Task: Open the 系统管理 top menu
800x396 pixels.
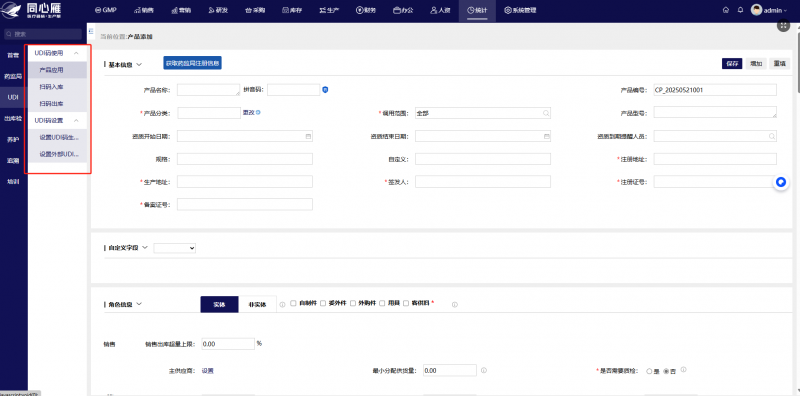Action: (x=520, y=10)
